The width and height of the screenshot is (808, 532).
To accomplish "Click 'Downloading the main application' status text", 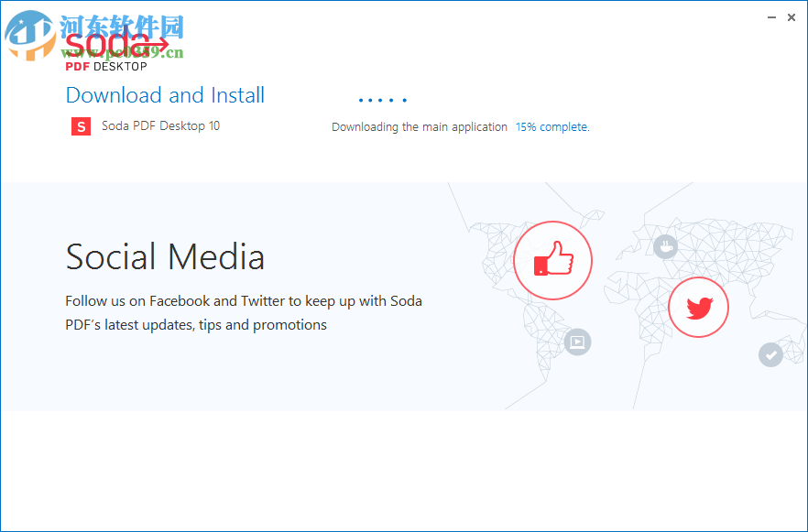I will pyautogui.click(x=420, y=127).
